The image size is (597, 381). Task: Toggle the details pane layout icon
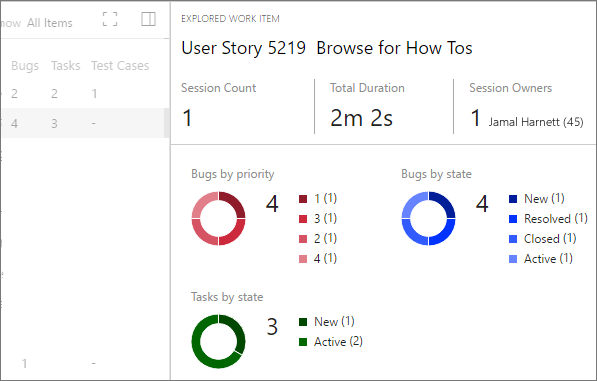[x=148, y=19]
